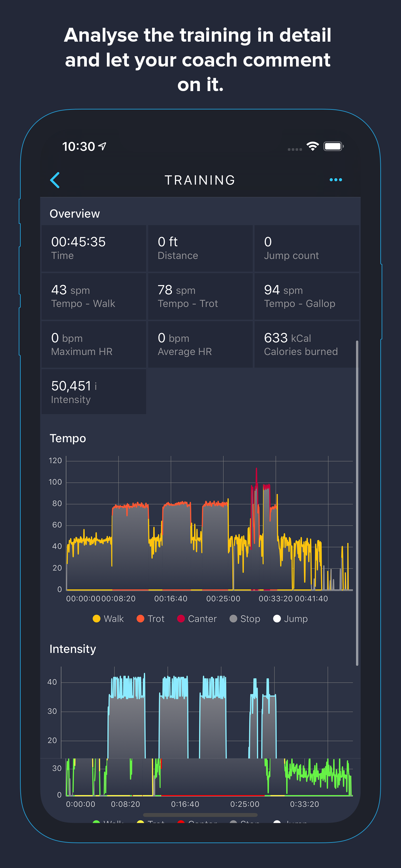This screenshot has height=868, width=401.
Task: Tap the 0:08:20 label on the bottom chart axis
Action: click(125, 804)
